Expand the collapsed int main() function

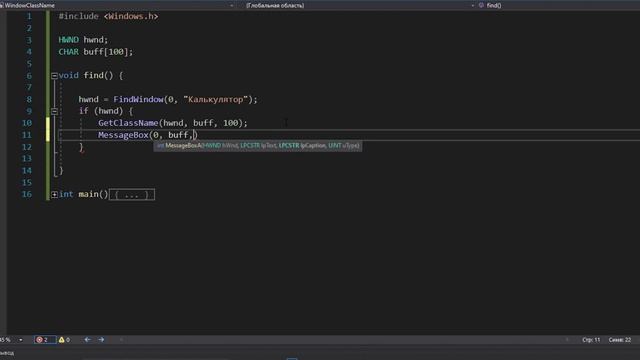coord(54,195)
